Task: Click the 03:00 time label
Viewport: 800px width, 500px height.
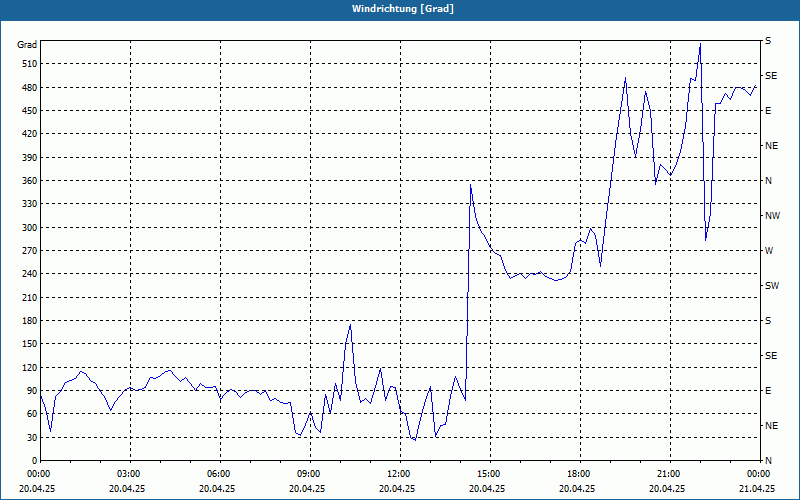Action: point(130,474)
